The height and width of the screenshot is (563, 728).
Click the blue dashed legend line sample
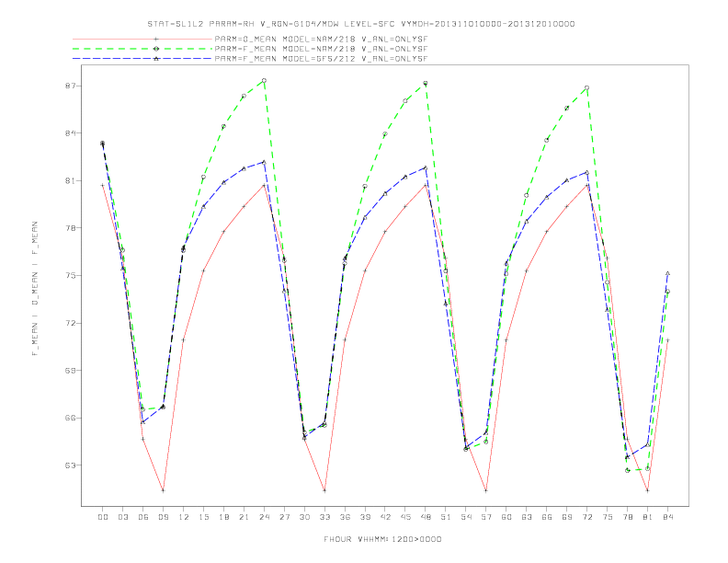[142, 59]
